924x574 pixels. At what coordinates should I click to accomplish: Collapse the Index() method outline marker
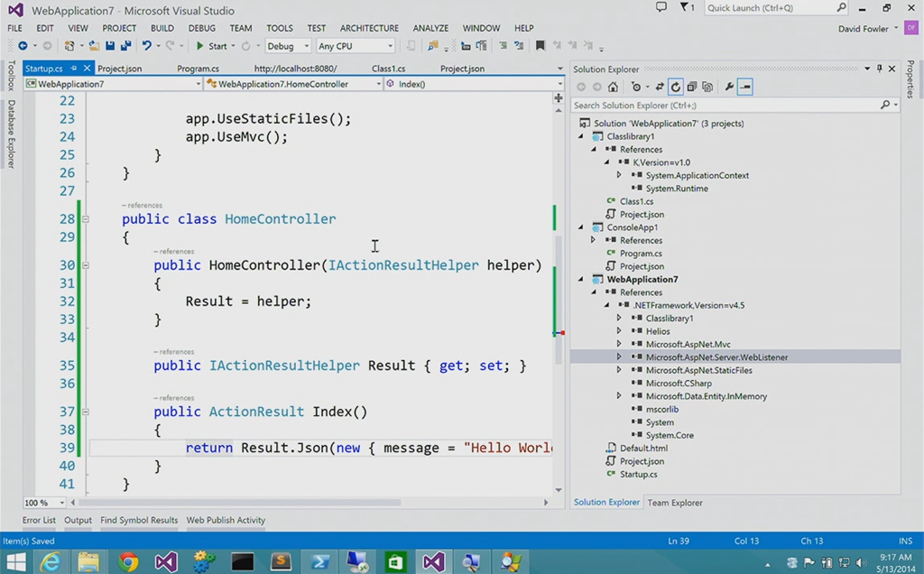pyautogui.click(x=86, y=412)
